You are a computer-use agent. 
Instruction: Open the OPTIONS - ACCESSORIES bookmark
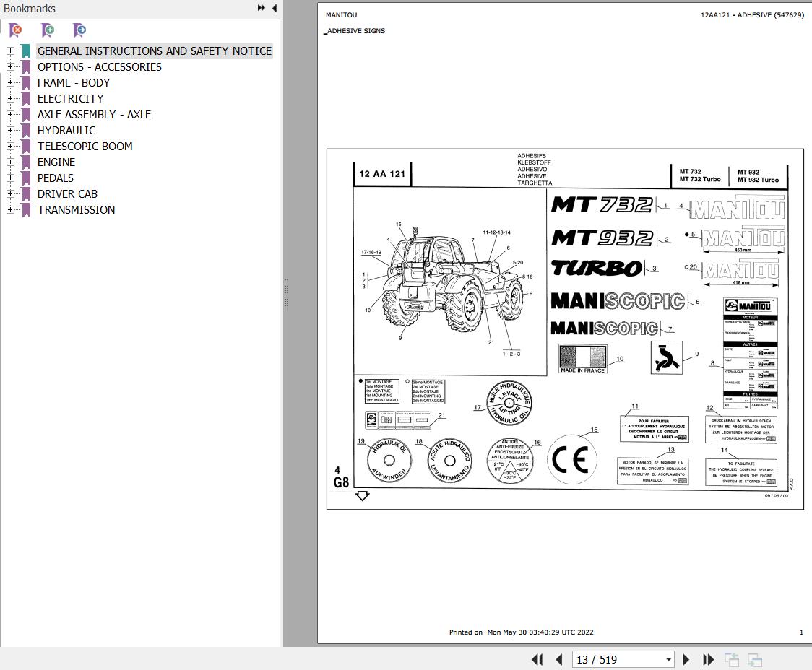pos(100,66)
